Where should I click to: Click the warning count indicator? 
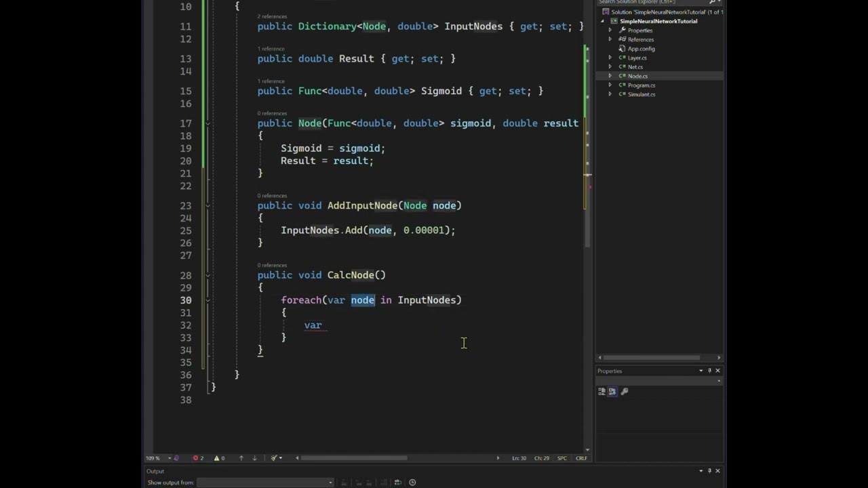pyautogui.click(x=220, y=458)
